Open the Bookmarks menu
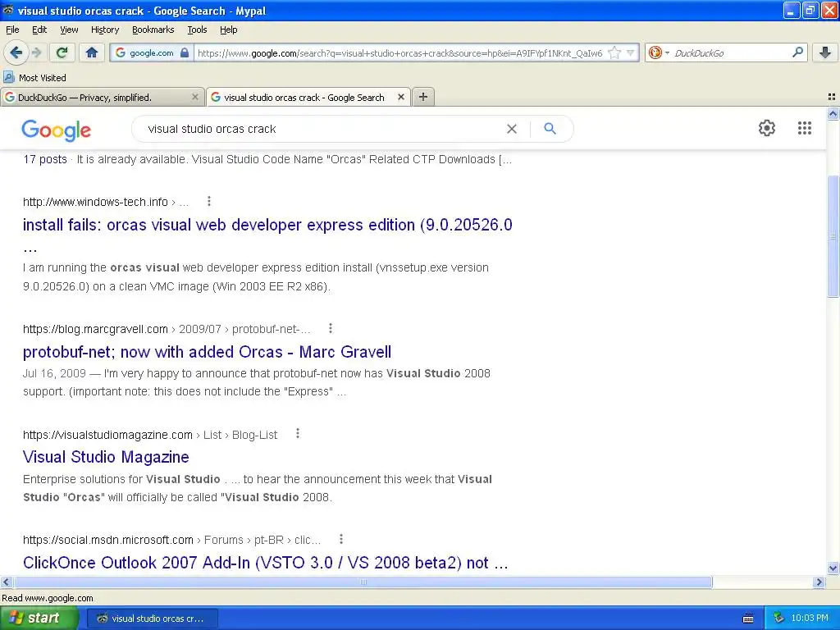Image resolution: width=840 pixels, height=630 pixels. 153,30
